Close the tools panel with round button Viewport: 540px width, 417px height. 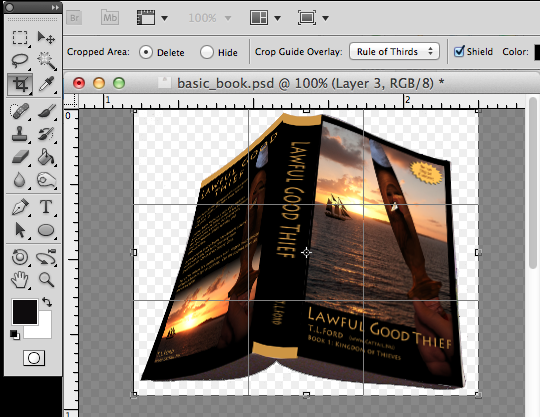10,7
